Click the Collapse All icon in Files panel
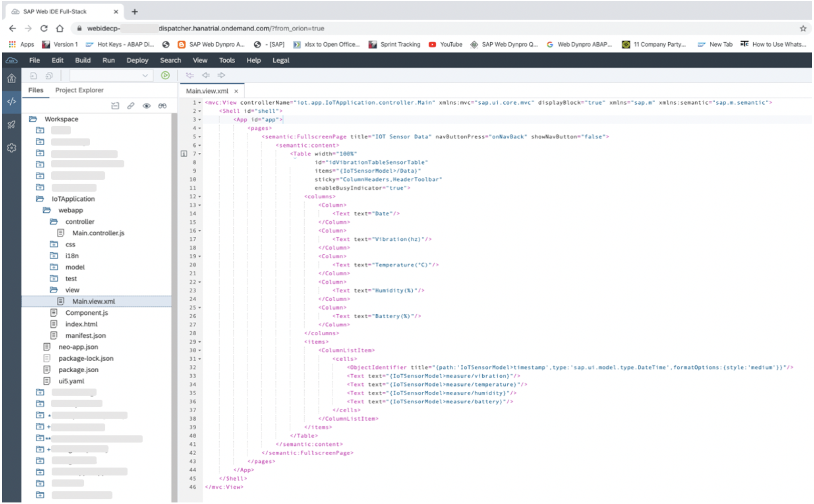This screenshot has height=504, width=814. point(115,106)
